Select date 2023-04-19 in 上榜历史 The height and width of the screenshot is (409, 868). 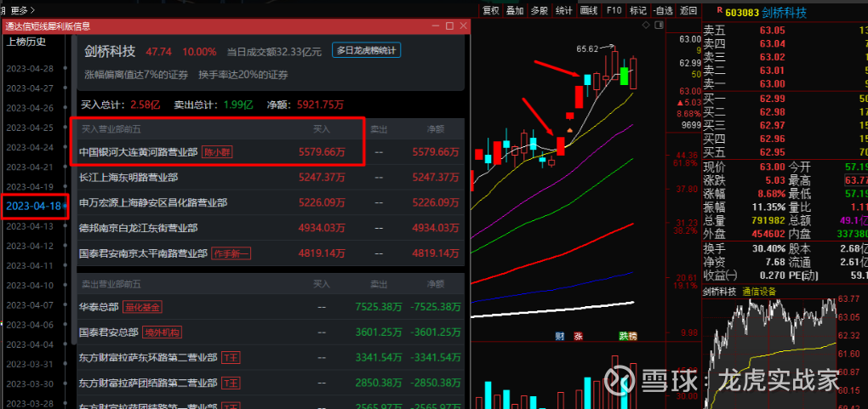[x=30, y=186]
